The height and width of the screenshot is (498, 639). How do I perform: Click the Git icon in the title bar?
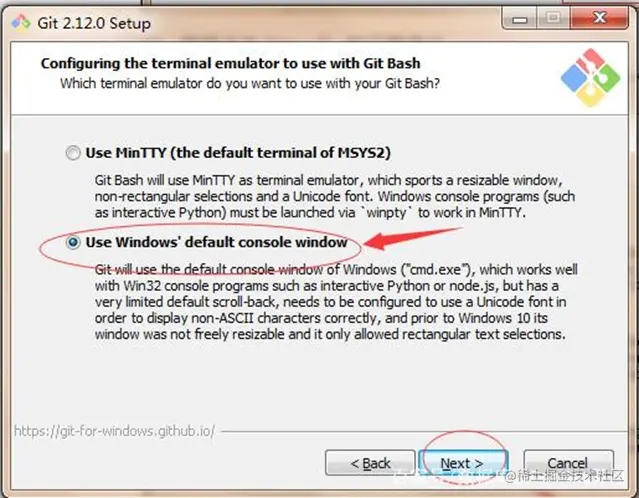(x=20, y=23)
